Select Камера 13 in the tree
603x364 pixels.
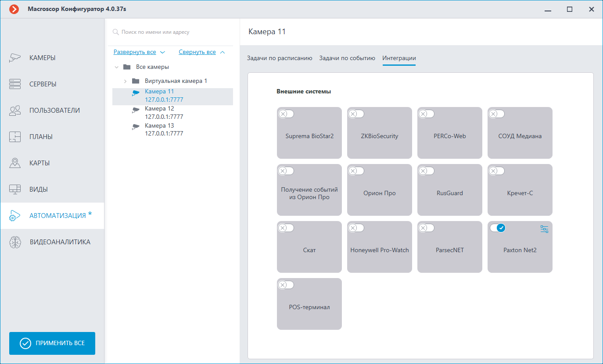coord(172,130)
